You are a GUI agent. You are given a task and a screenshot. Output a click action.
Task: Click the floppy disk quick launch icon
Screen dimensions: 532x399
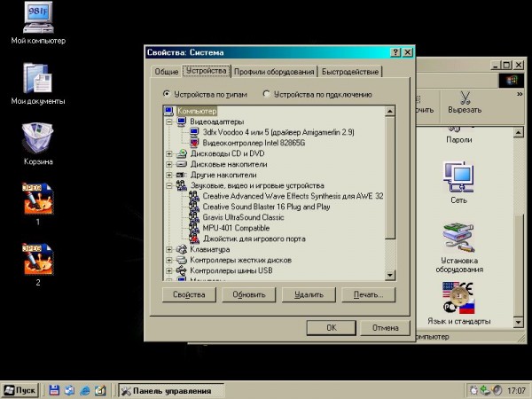(54, 390)
